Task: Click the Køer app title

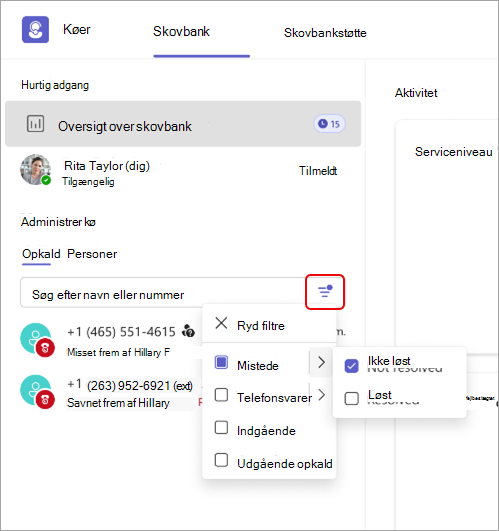Action: [77, 29]
